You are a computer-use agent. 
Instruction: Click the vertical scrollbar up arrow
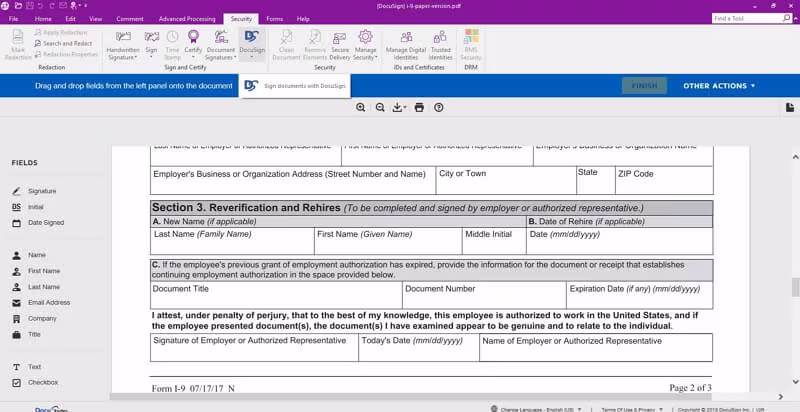795,157
